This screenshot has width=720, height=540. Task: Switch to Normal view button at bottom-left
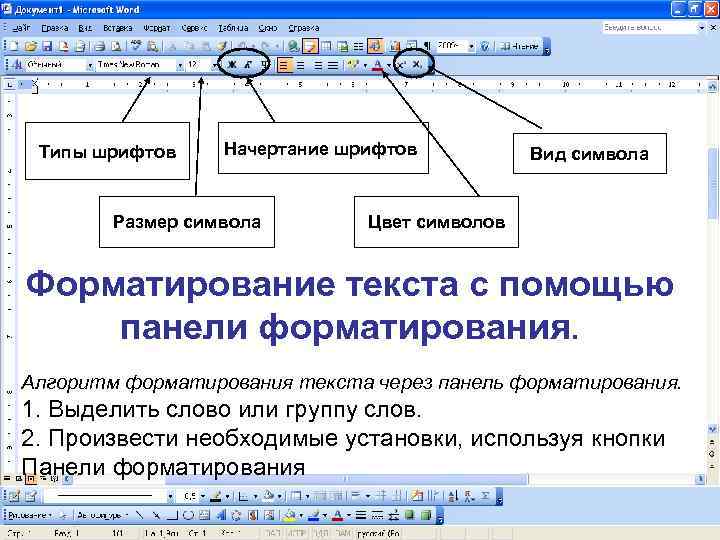tap(7, 479)
